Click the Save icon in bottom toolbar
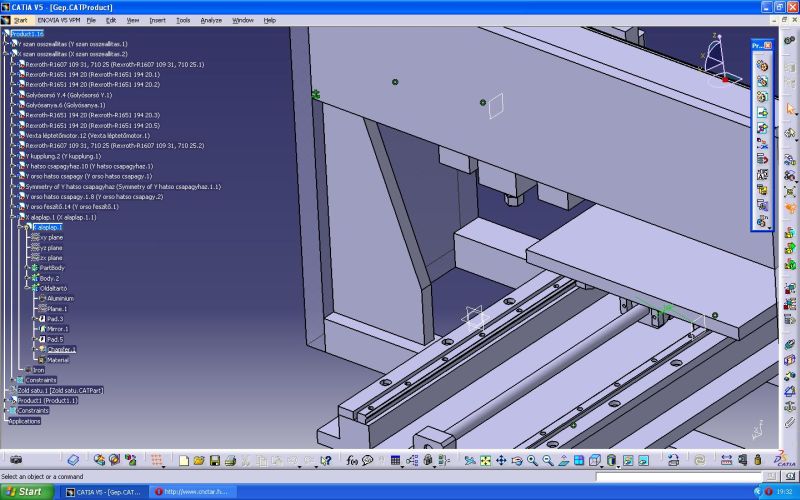 (214, 460)
